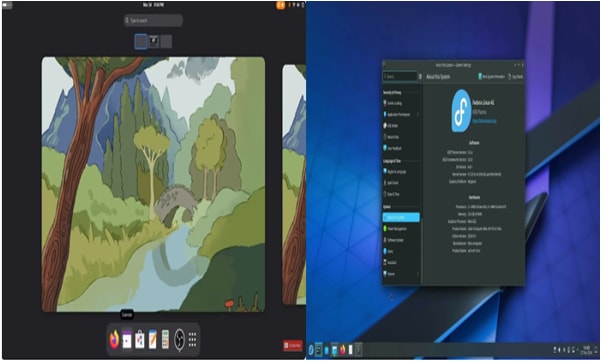Screen dimensions: 602x361
Task: Activate the large forest wallpaper workspace preview
Action: pos(153,184)
